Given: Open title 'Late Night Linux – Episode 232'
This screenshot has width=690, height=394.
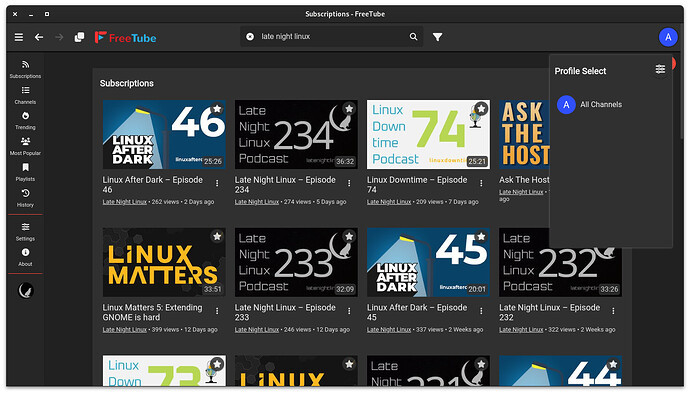Looking at the screenshot, I should click(550, 312).
